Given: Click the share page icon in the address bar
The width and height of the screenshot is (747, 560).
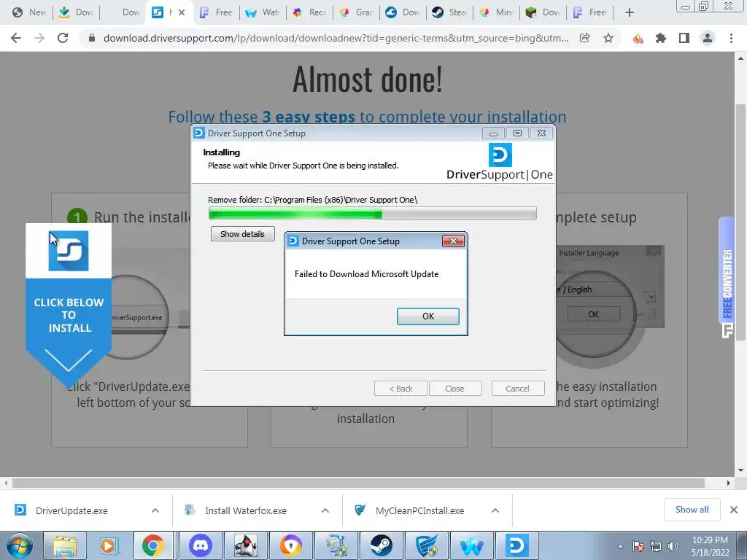Looking at the screenshot, I should [x=585, y=38].
